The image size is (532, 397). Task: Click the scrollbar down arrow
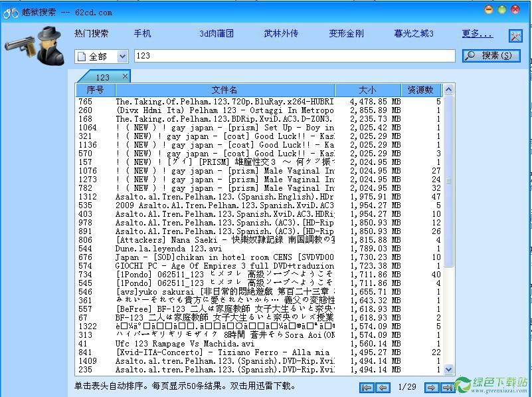[448, 370]
